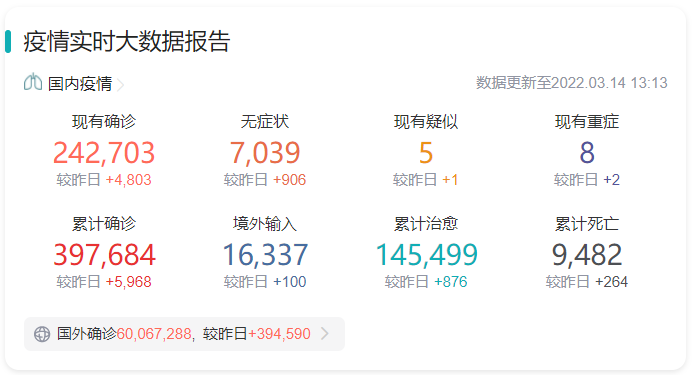Click the +5,968 daily change
The image size is (693, 375).
[129, 282]
